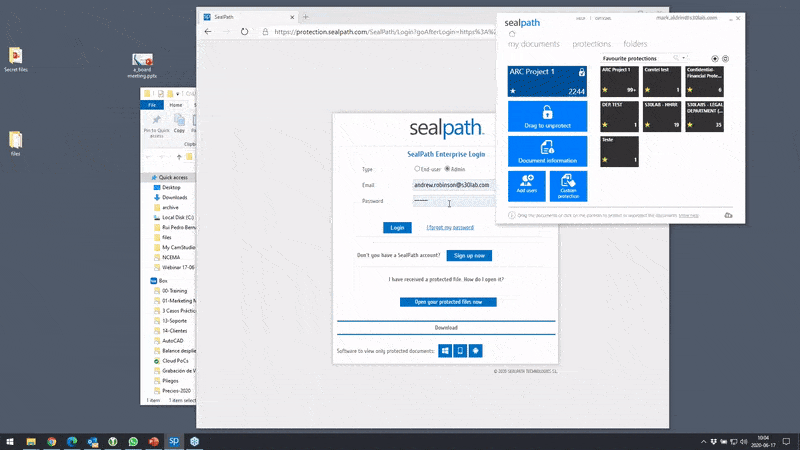Click the delete protection trash icon
The image size is (800, 450).
tap(726, 59)
